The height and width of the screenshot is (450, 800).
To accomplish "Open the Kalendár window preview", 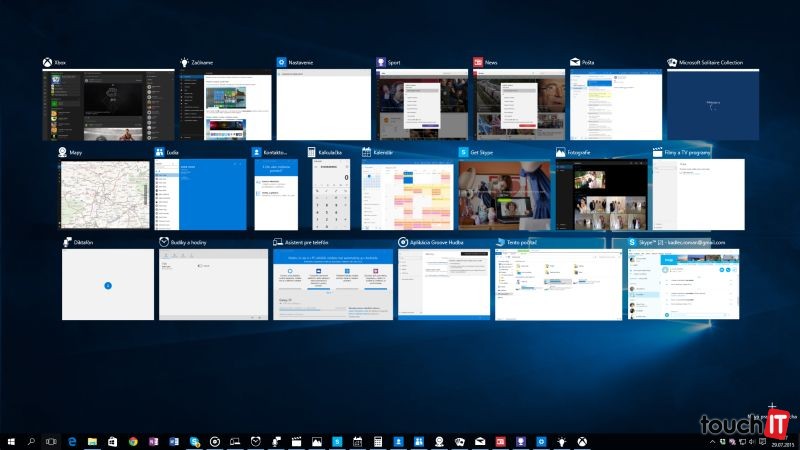I will (407, 195).
